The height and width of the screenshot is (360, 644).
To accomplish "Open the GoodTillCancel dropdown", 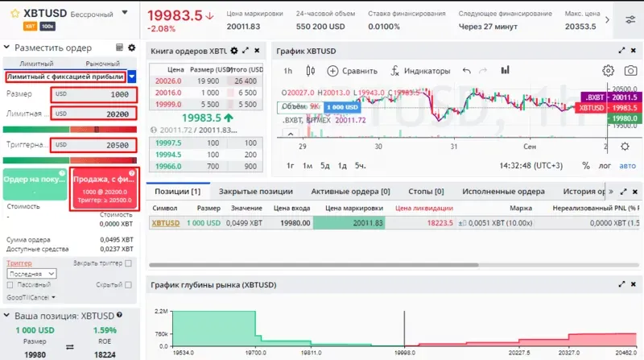I will pyautogui.click(x=31, y=297).
